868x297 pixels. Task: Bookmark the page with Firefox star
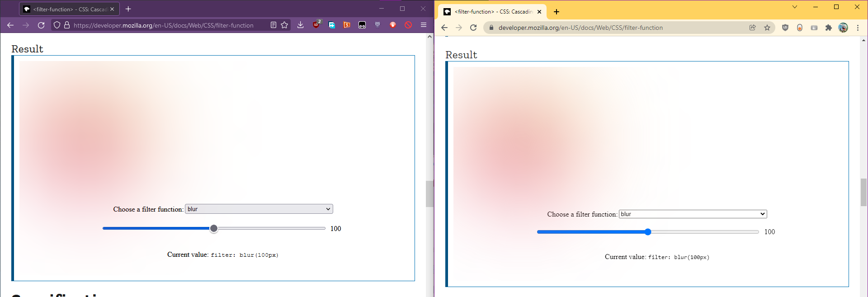tap(284, 25)
